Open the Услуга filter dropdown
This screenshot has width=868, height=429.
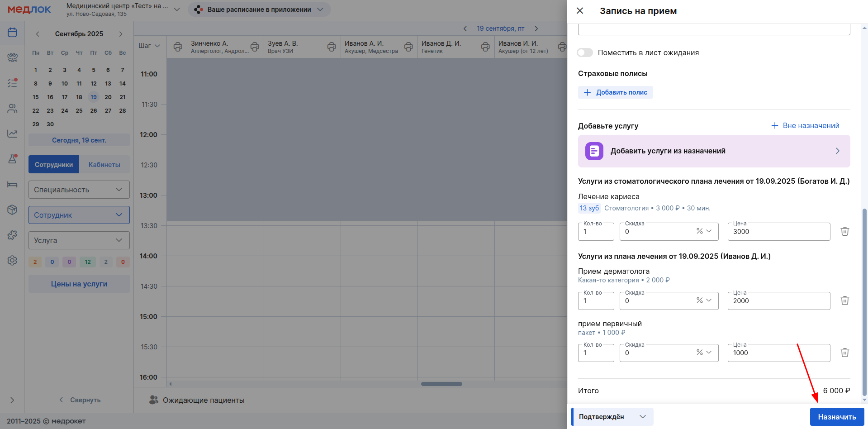click(79, 240)
